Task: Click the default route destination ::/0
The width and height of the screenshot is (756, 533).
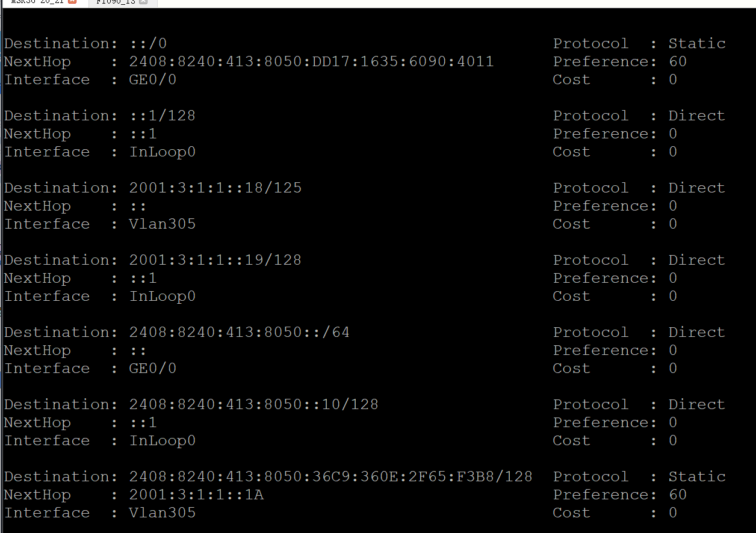Action: click(148, 44)
